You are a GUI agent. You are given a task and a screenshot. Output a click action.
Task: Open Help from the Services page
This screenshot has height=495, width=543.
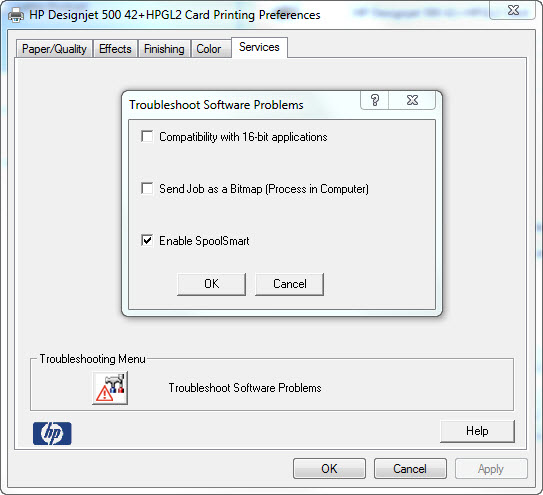coord(477,431)
